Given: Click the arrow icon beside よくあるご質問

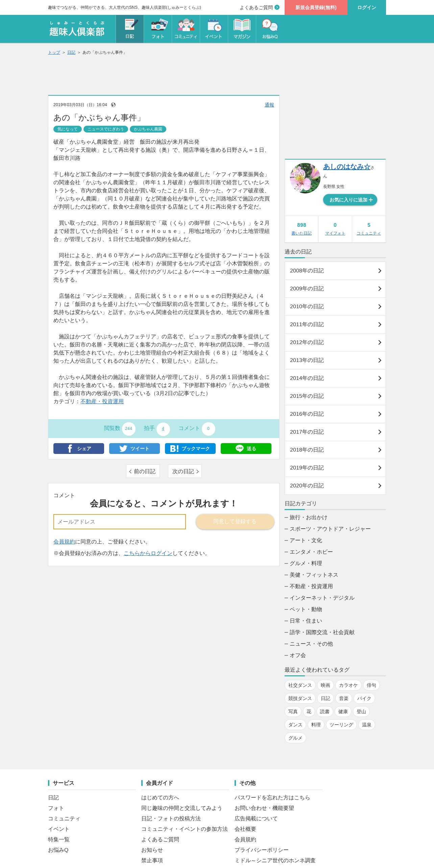Looking at the screenshot, I should pos(277,7).
